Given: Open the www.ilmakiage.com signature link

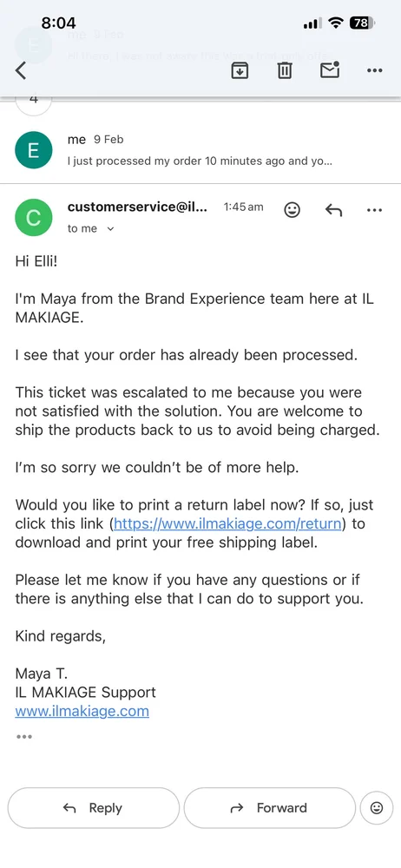Looking at the screenshot, I should coord(82,711).
